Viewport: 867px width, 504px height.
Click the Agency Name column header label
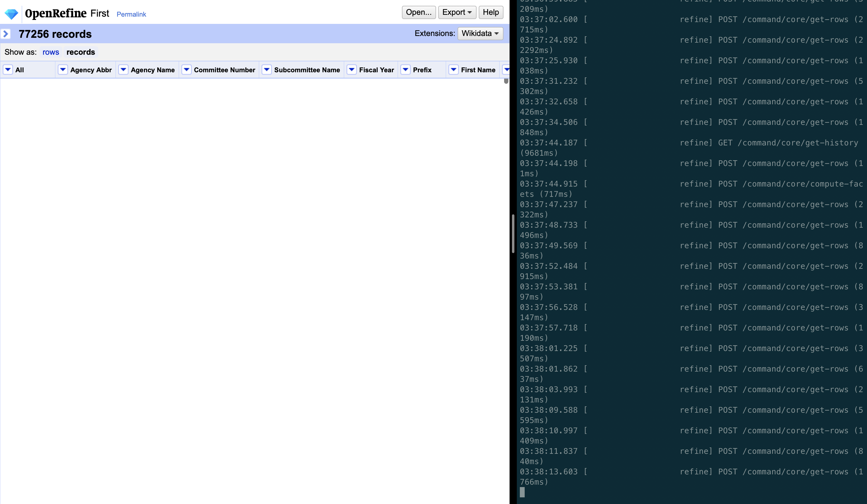[153, 70]
